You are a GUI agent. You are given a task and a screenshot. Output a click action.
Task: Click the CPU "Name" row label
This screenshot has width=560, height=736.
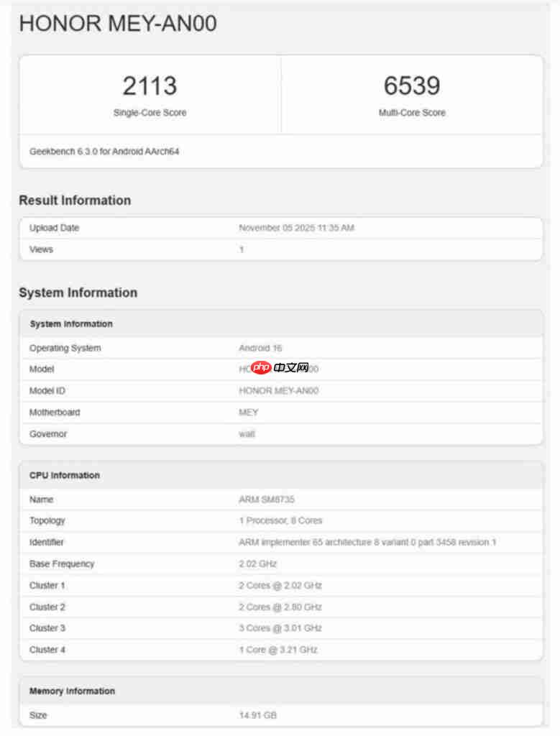click(x=41, y=500)
